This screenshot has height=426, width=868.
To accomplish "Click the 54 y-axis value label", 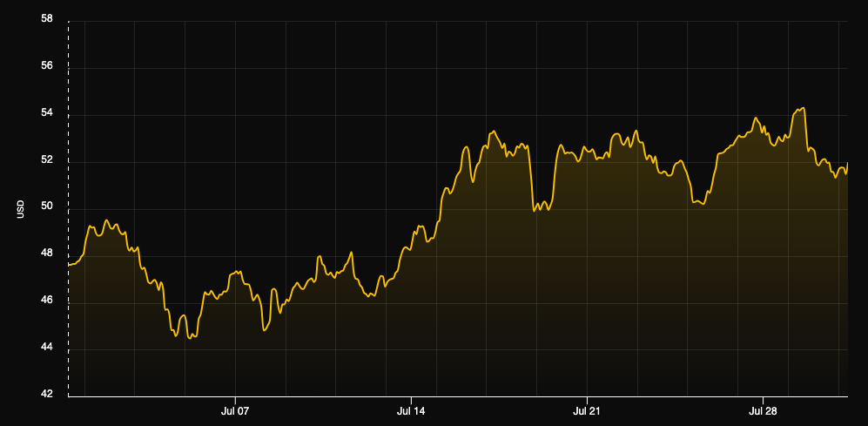I will tap(47, 113).
